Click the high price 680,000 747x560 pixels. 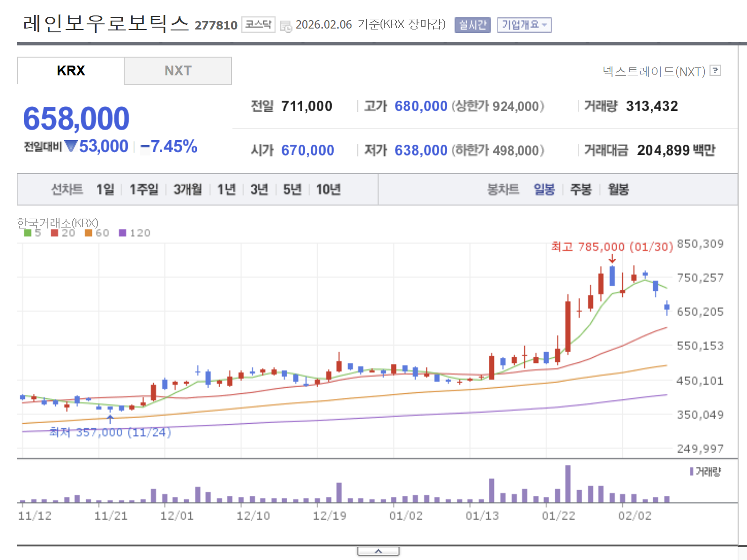[421, 106]
